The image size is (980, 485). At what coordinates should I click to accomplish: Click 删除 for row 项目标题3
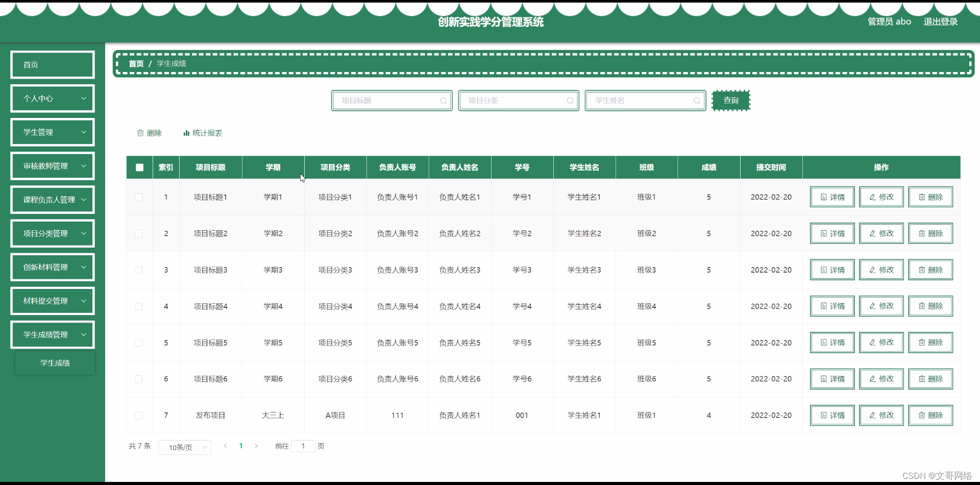(x=930, y=270)
